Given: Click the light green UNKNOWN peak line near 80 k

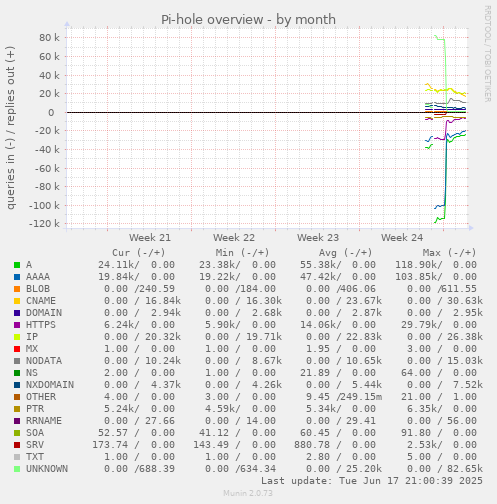Looking at the screenshot, I should click(x=440, y=39).
